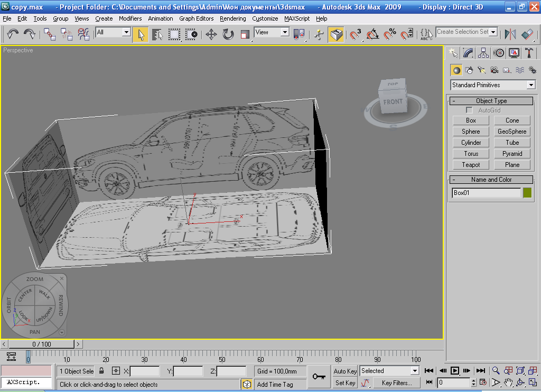Open the Rendering menu

click(x=233, y=18)
